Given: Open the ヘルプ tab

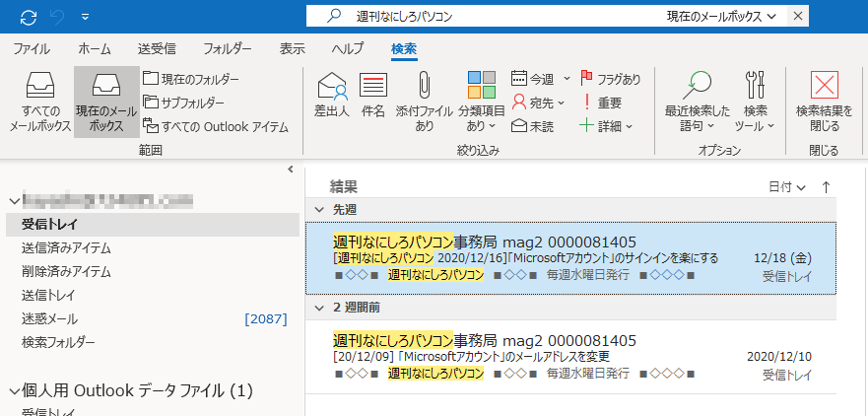Looking at the screenshot, I should point(348,48).
